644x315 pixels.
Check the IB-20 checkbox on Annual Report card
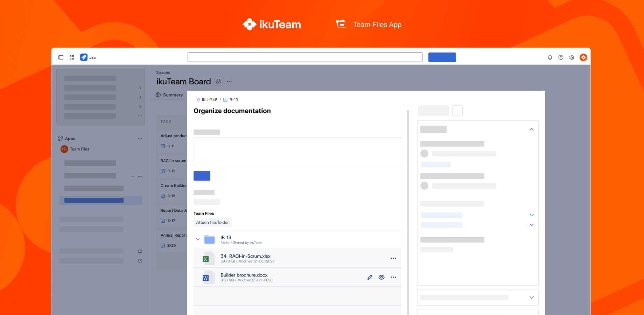pos(163,245)
